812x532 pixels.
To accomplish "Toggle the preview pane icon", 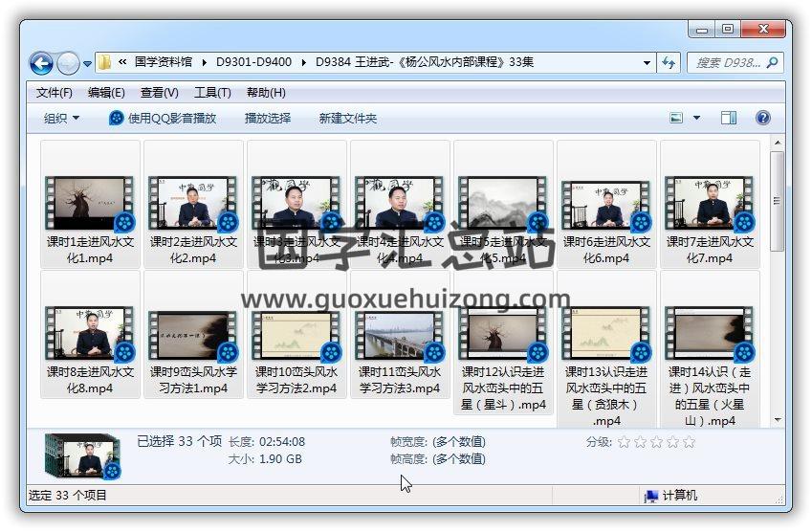I will [729, 118].
